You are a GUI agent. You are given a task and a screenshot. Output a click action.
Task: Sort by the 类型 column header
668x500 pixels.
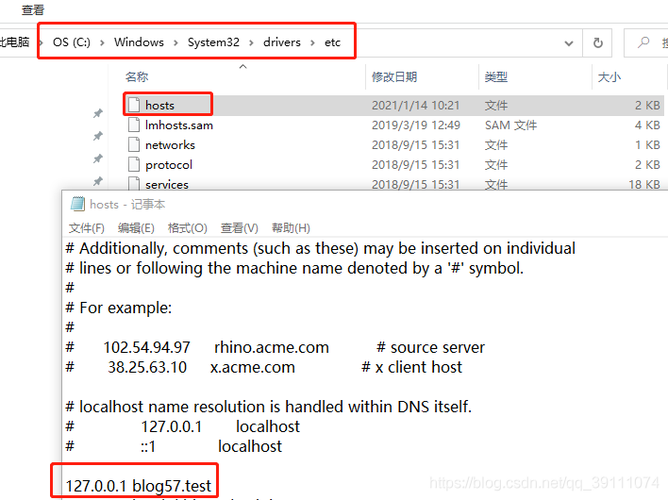tap(496, 77)
